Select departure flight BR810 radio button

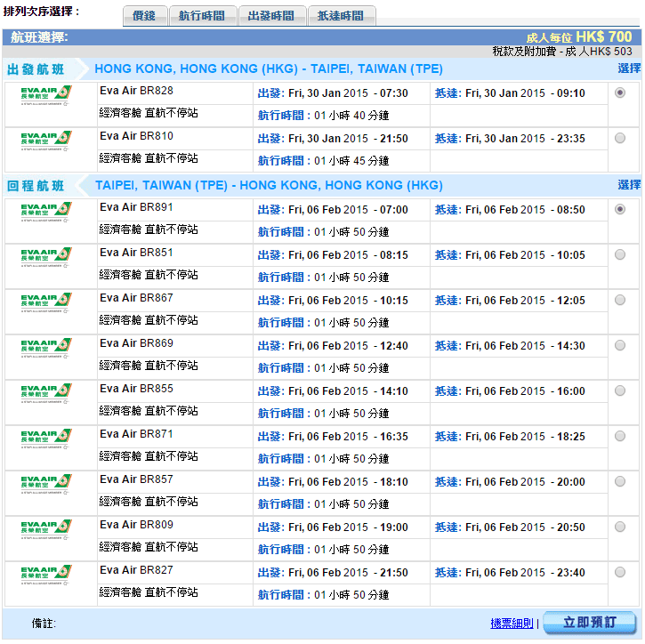tap(620, 138)
